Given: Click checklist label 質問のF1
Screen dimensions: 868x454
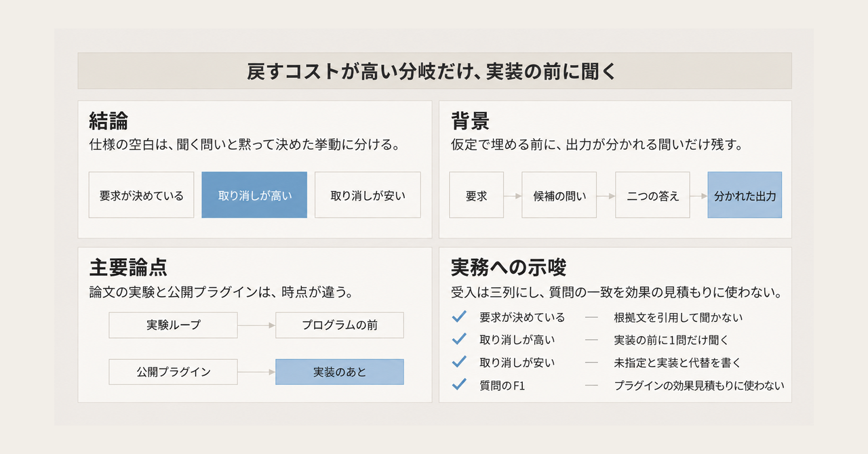Looking at the screenshot, I should click(502, 386).
